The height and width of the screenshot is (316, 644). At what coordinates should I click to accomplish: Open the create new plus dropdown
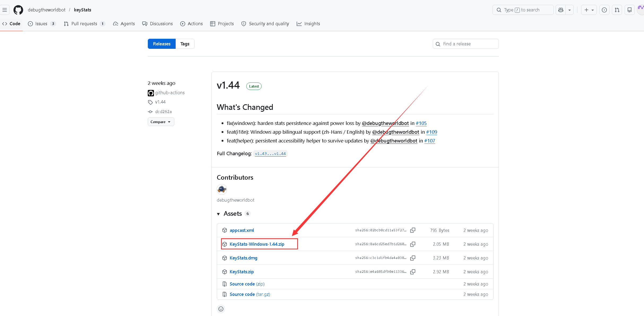coord(589,10)
